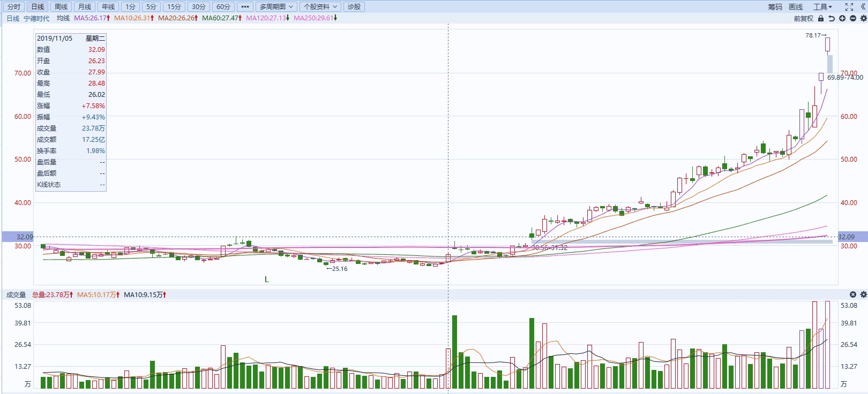This screenshot has width=868, height=394.
Task: Click the 筹码 chip distribution button
Action: pos(775,7)
